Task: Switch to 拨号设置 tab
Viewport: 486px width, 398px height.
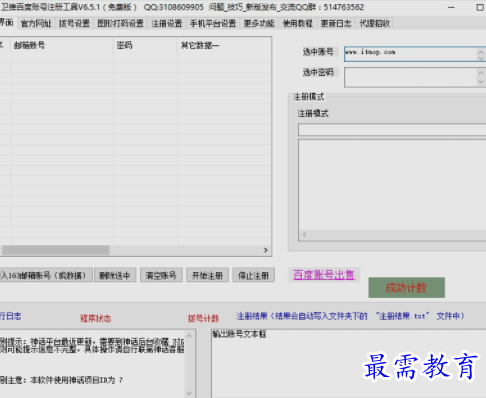Action: pos(74,23)
